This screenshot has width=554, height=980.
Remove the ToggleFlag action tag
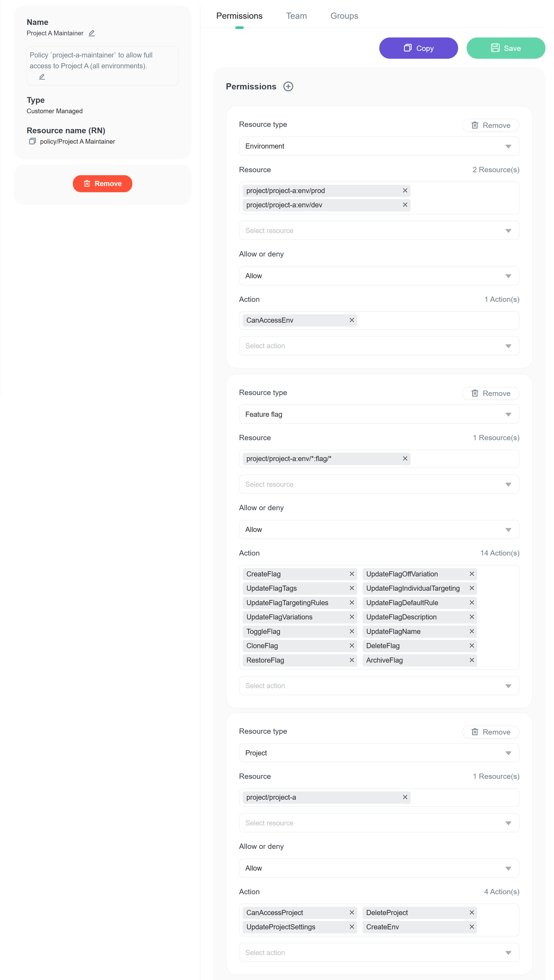(x=351, y=631)
